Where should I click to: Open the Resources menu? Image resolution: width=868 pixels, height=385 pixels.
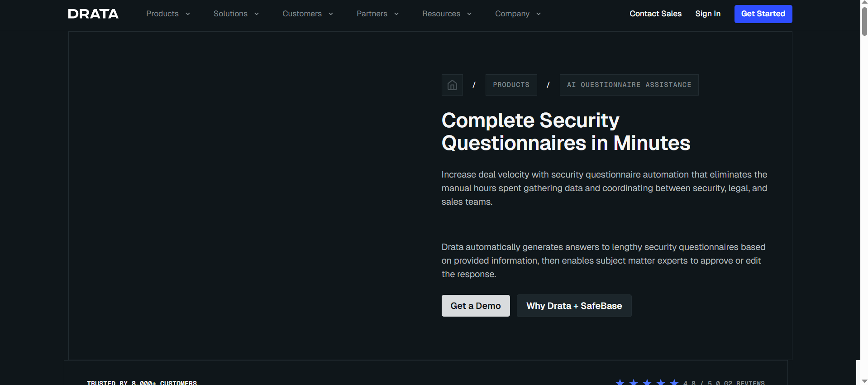pos(441,14)
